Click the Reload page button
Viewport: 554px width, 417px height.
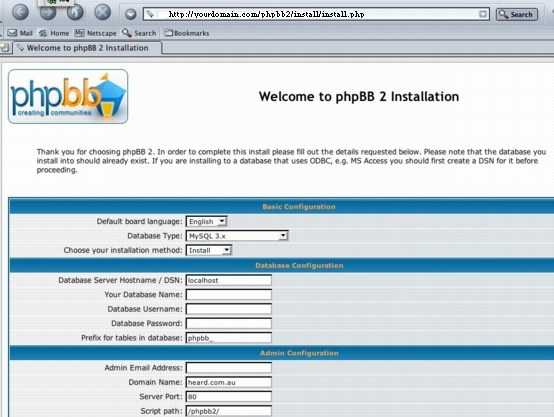coord(75,12)
